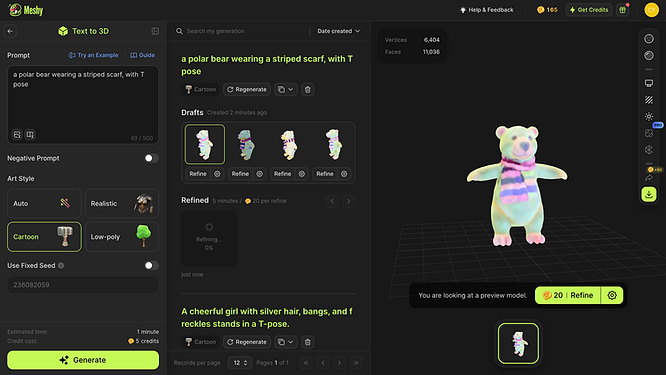Image resolution: width=666 pixels, height=375 pixels.
Task: Delete the cheerful girl generation
Action: (x=308, y=342)
